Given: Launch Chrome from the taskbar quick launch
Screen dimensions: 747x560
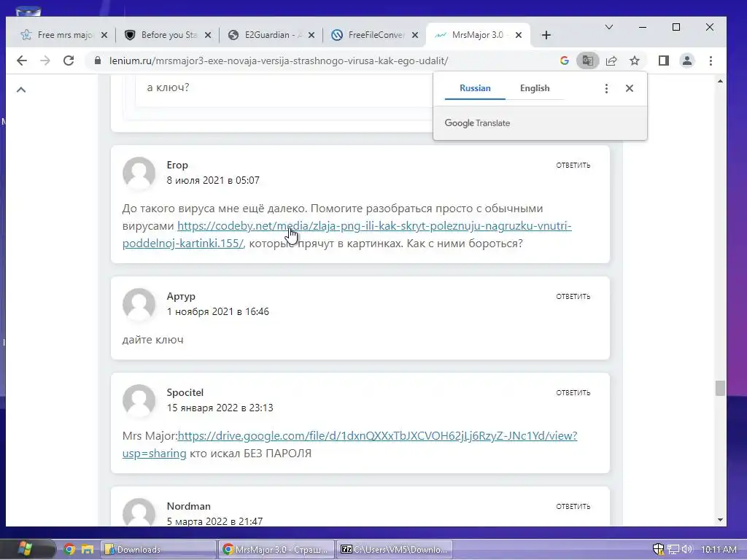Looking at the screenshot, I should [69, 550].
